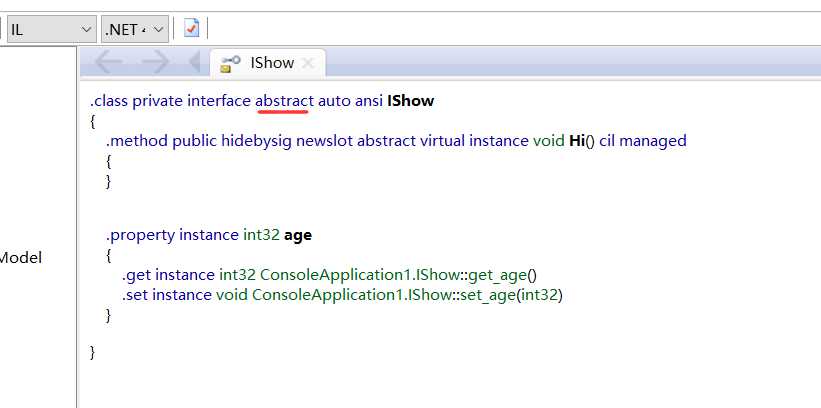This screenshot has height=408, width=821.
Task: Click the small left triangle beside tabs
Action: point(194,62)
